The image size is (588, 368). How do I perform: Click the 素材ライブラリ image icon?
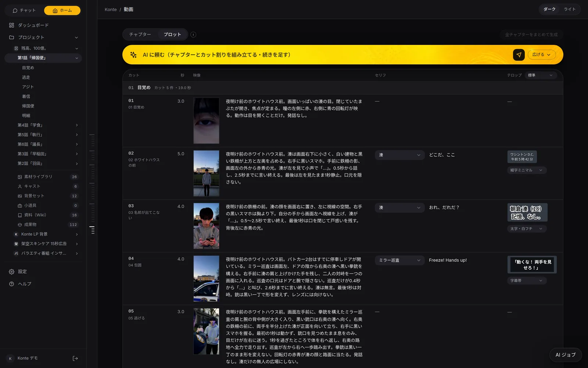[x=20, y=177]
